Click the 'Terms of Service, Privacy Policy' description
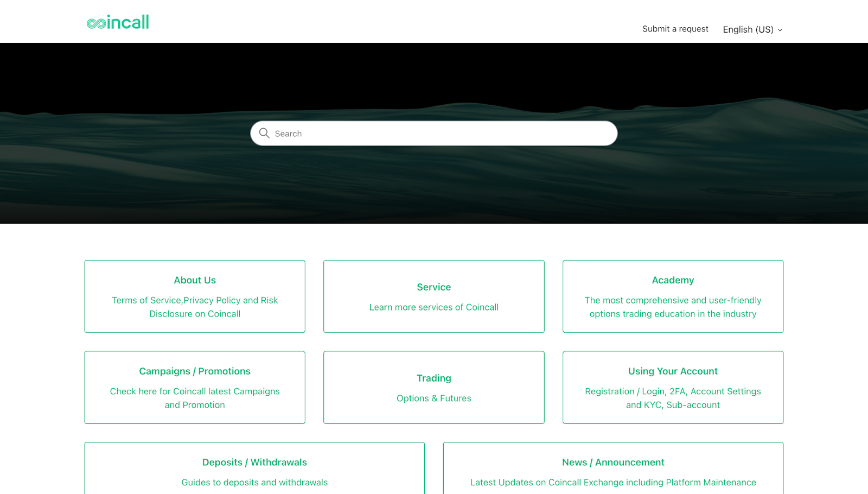Screen dimensions: 868x494 [x=195, y=307]
